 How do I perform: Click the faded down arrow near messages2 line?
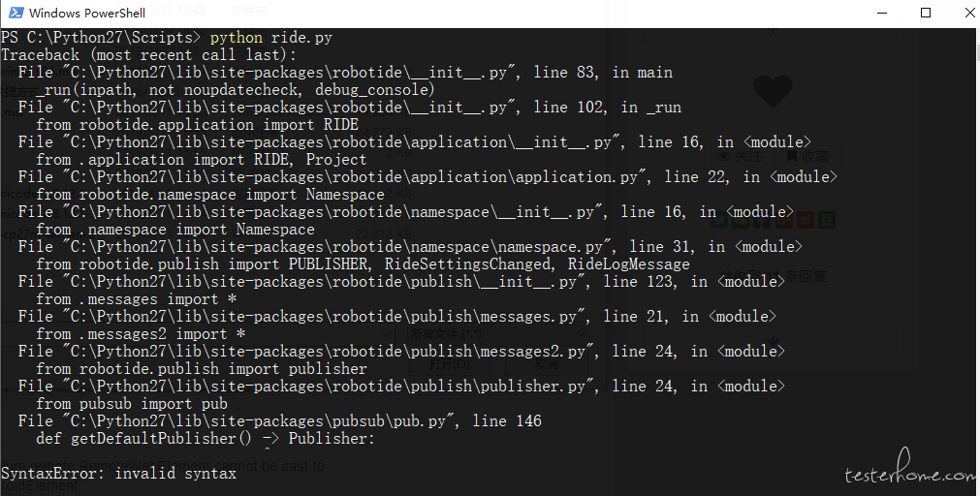pos(774,341)
